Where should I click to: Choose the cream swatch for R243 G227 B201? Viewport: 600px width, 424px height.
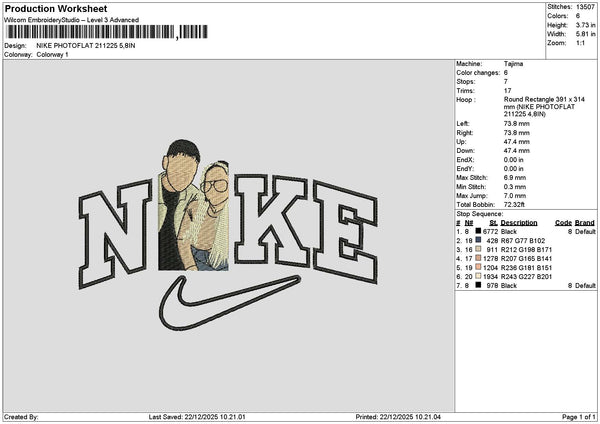[478, 276]
